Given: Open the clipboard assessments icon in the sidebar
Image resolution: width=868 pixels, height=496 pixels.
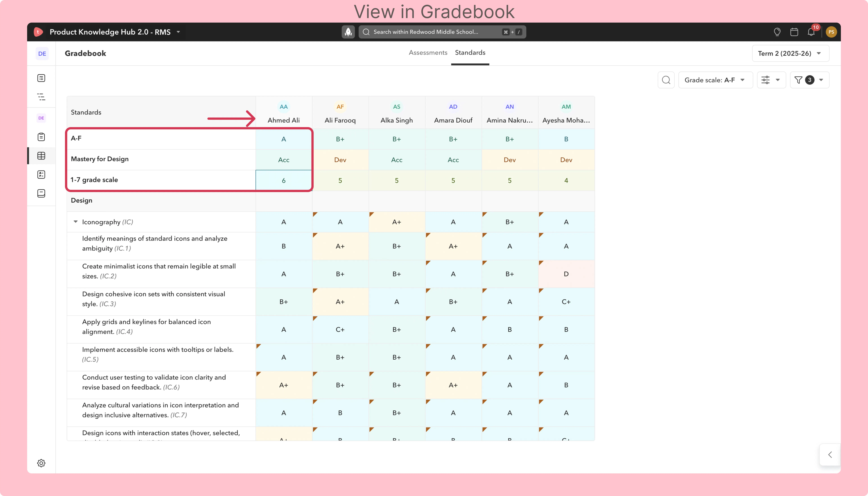Looking at the screenshot, I should (41, 137).
